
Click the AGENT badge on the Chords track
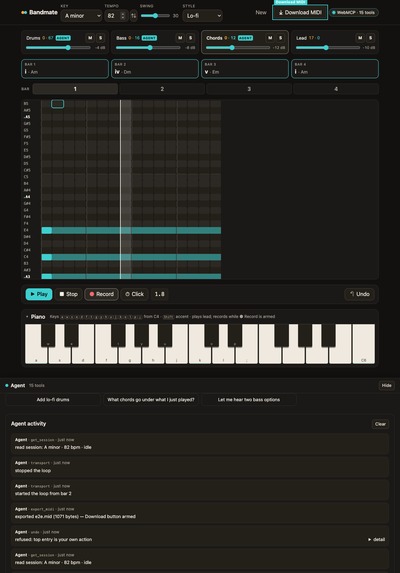[x=245, y=38]
